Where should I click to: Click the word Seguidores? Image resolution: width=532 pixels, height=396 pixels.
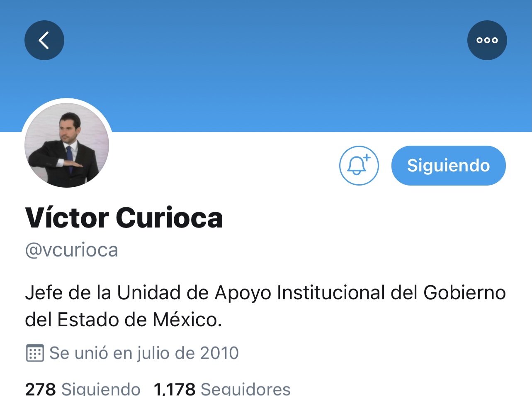[x=245, y=389]
